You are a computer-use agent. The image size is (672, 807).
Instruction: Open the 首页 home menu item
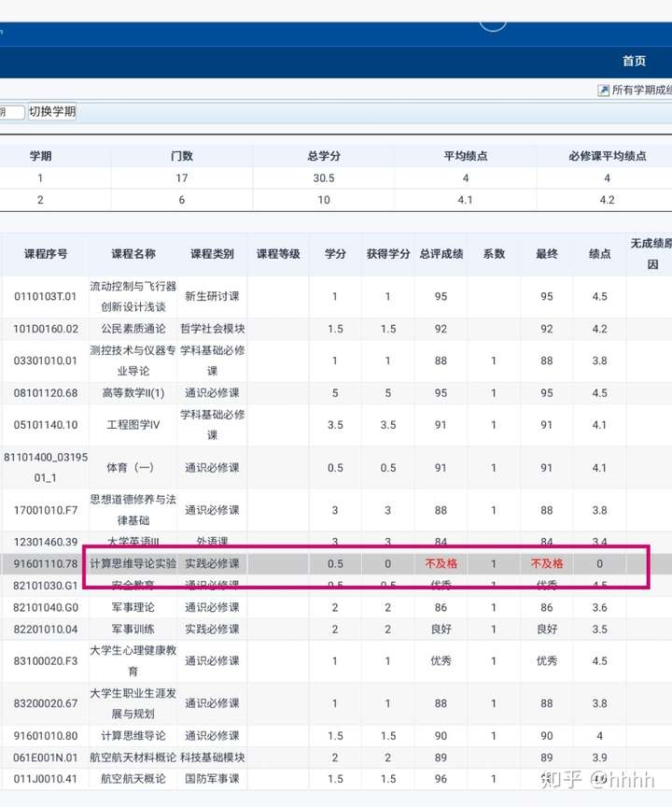634,61
